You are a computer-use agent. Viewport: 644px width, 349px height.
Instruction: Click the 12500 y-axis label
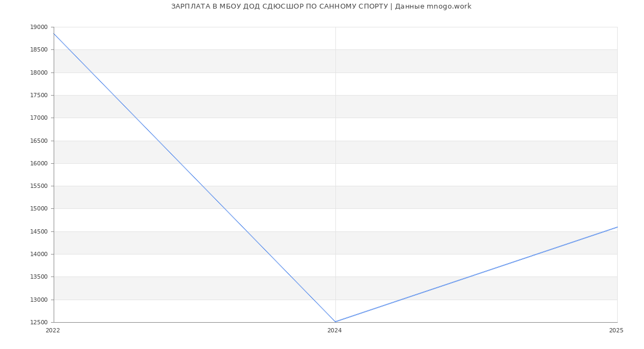click(39, 323)
